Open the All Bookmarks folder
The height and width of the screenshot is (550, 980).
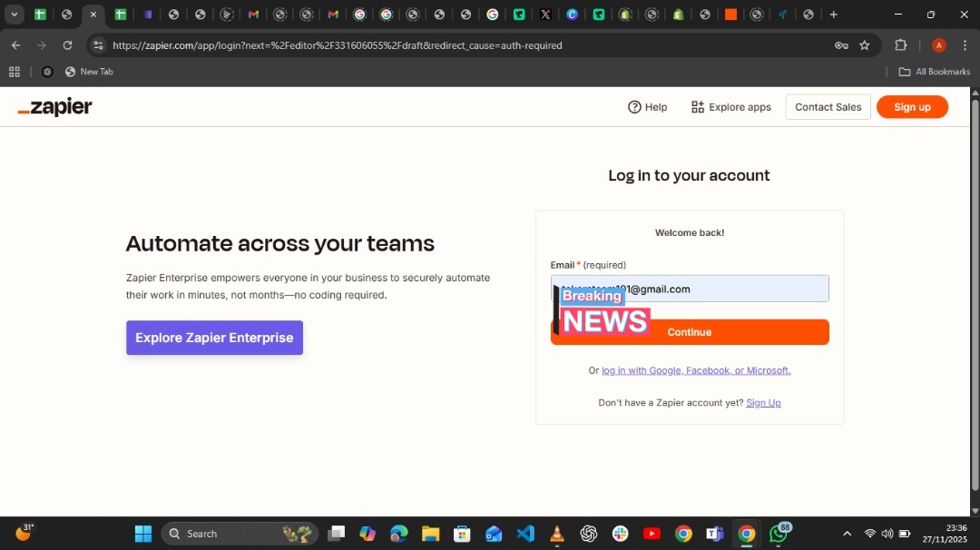tap(935, 72)
